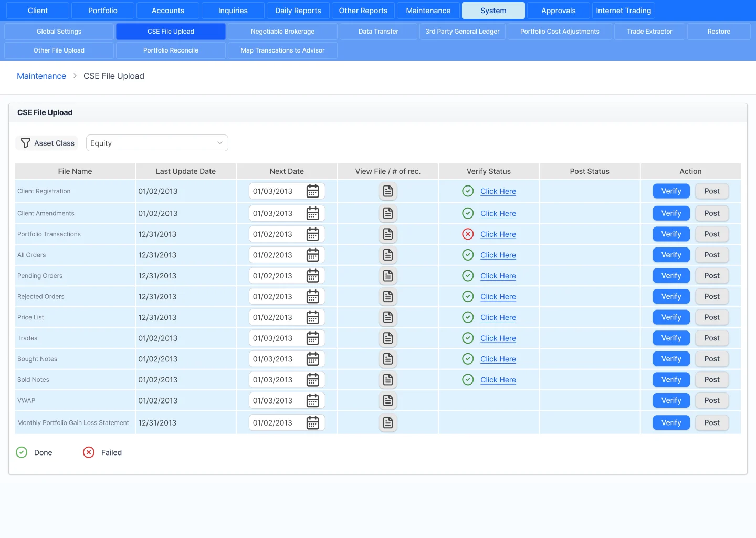View file icon for All Orders

(388, 255)
